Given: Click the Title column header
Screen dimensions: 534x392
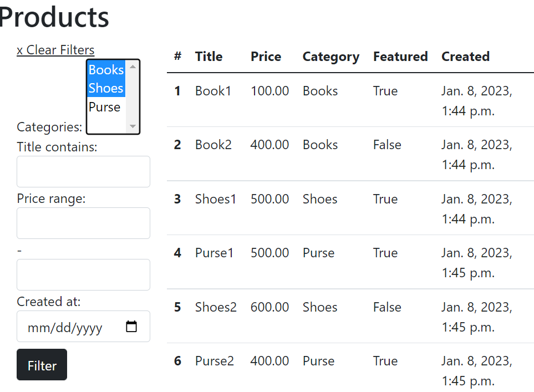Looking at the screenshot, I should (x=208, y=56).
